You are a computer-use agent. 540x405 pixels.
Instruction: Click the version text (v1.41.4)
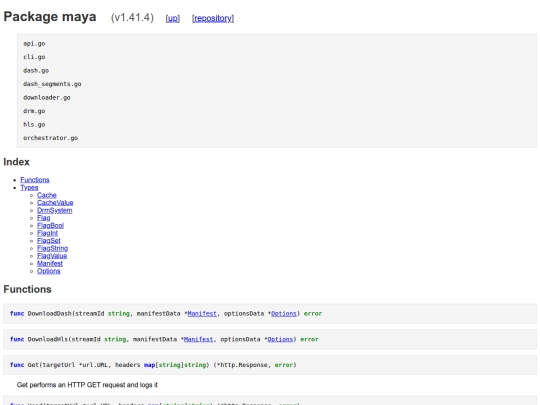pos(132,18)
